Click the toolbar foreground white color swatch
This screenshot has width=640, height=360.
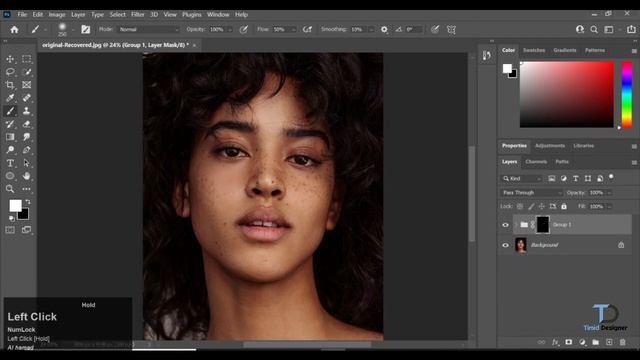point(15,205)
